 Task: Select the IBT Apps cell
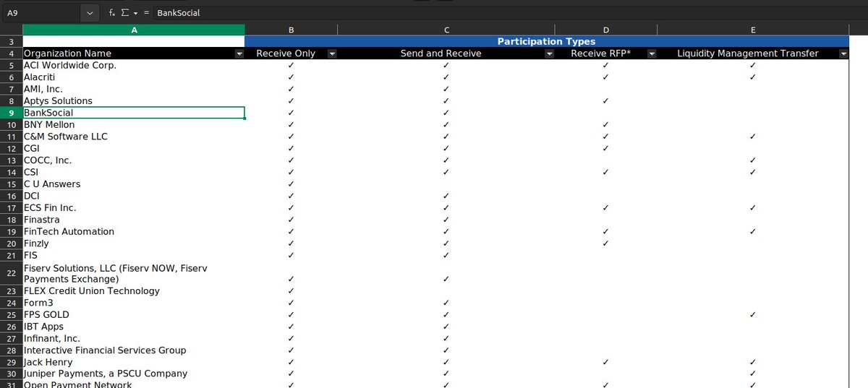tap(134, 327)
